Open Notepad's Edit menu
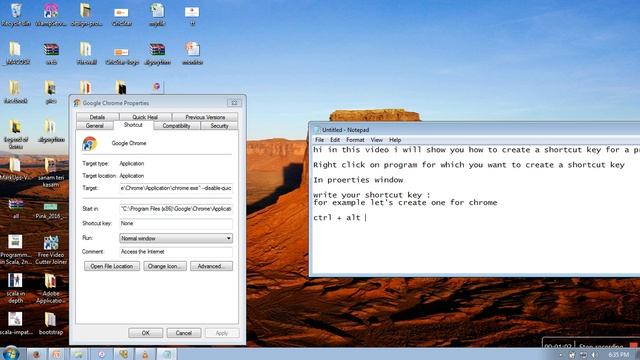The image size is (640, 360). (335, 140)
